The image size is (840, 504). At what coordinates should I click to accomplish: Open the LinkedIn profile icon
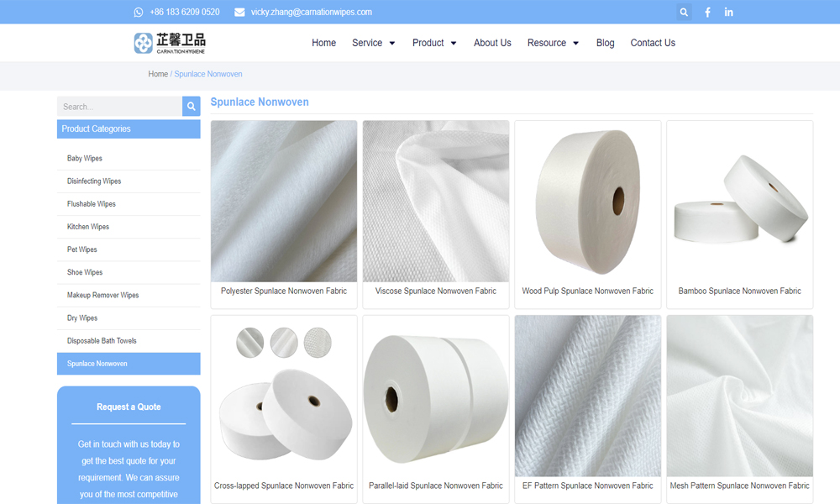728,12
